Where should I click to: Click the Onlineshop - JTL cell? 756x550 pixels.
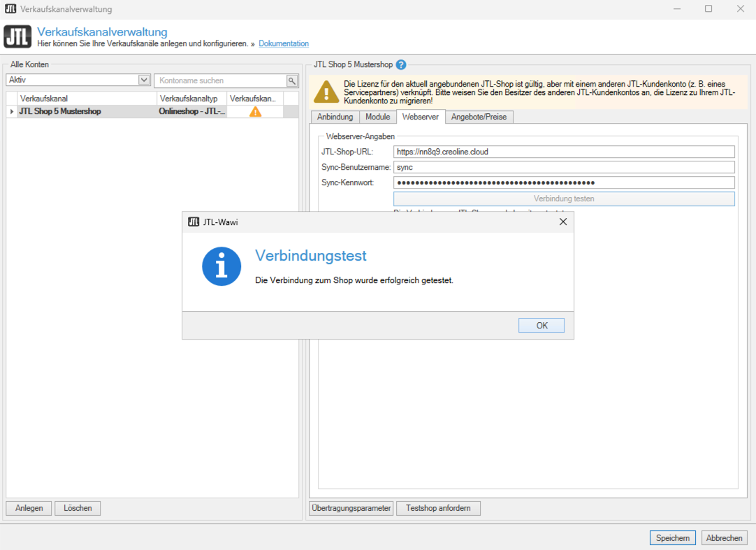click(192, 111)
